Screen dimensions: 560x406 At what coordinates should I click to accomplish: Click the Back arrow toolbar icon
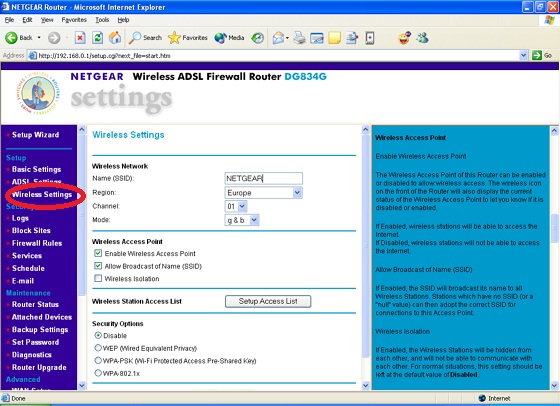coord(11,37)
